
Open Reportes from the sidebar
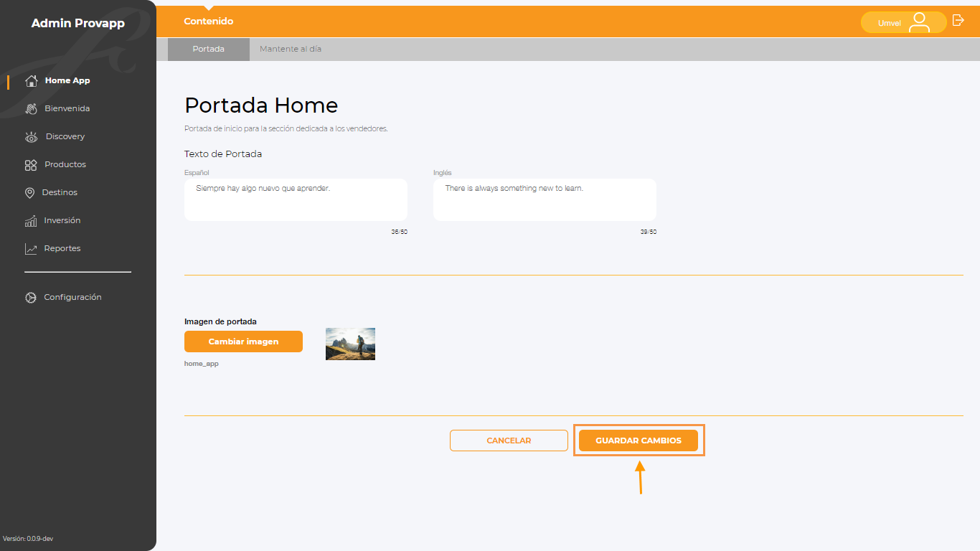tap(62, 248)
